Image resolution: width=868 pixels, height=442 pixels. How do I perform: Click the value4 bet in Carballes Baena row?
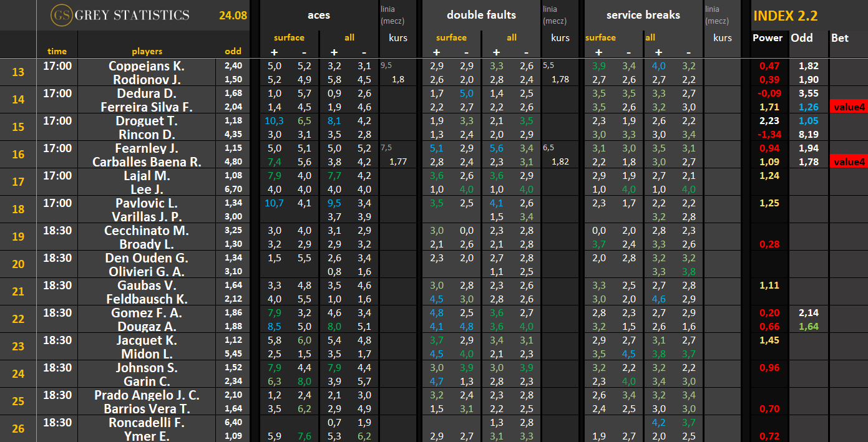pos(849,162)
